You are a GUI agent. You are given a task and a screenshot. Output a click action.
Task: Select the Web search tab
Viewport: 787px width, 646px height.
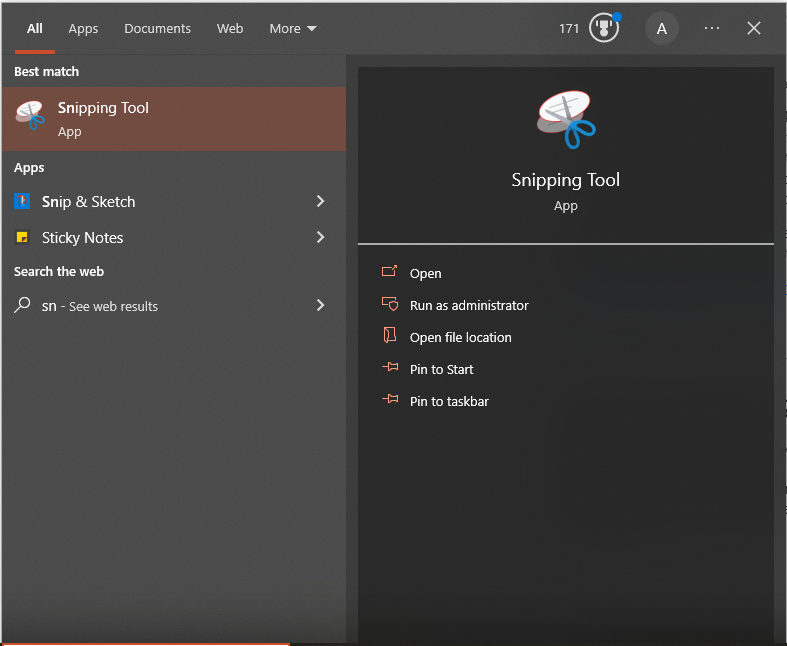(x=230, y=29)
